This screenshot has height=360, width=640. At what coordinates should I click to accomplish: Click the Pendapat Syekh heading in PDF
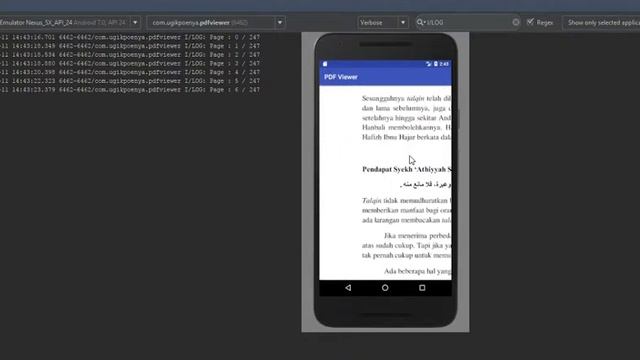[x=407, y=169]
